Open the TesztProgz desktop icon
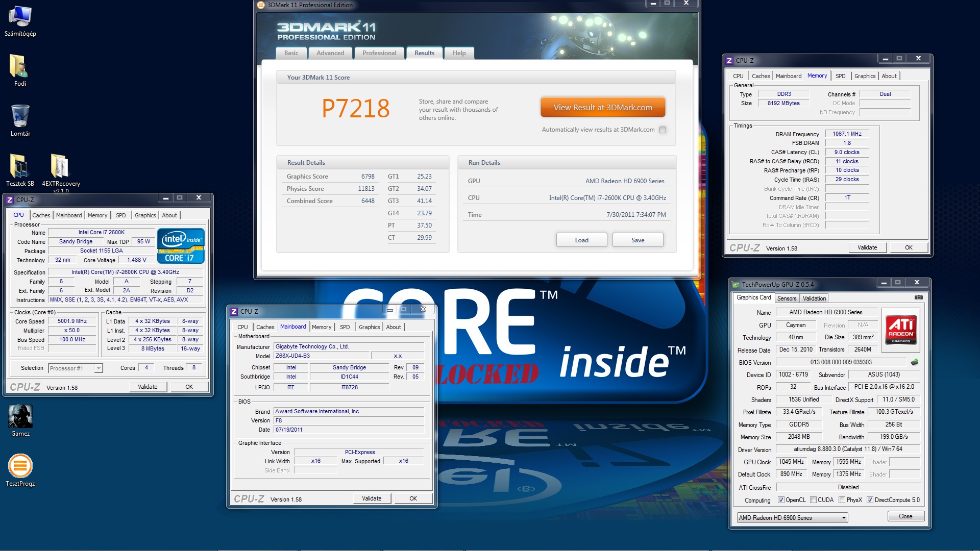This screenshot has height=551, width=980. tap(20, 466)
